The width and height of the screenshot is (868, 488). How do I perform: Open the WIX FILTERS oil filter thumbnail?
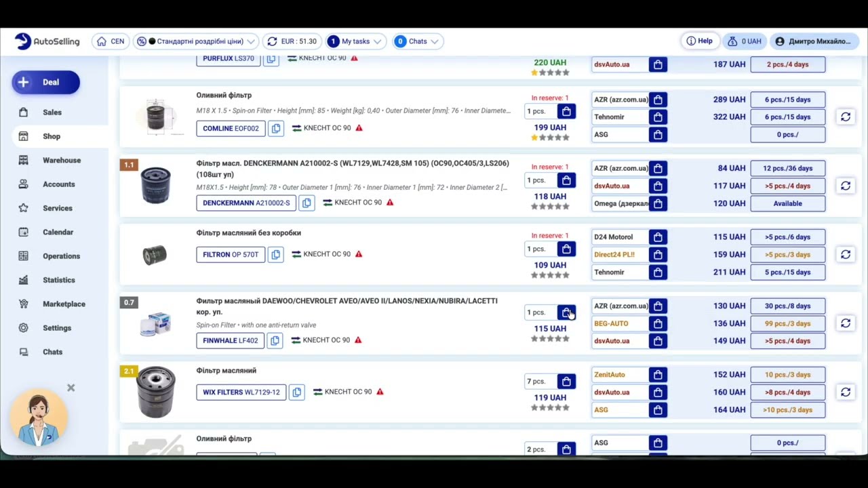coord(156,392)
